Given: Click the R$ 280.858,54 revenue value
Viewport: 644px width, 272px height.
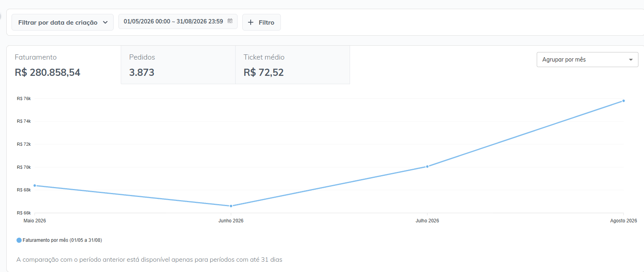Looking at the screenshot, I should (47, 72).
